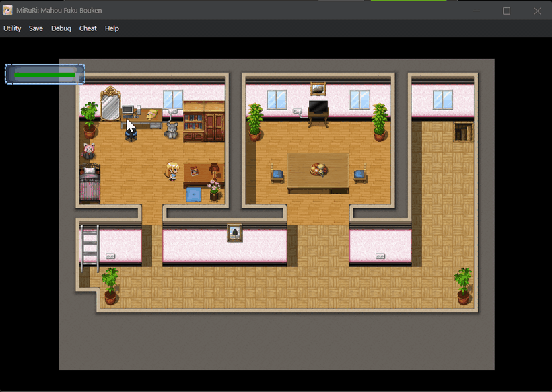Open the Help menu
The height and width of the screenshot is (392, 552).
pyautogui.click(x=112, y=28)
